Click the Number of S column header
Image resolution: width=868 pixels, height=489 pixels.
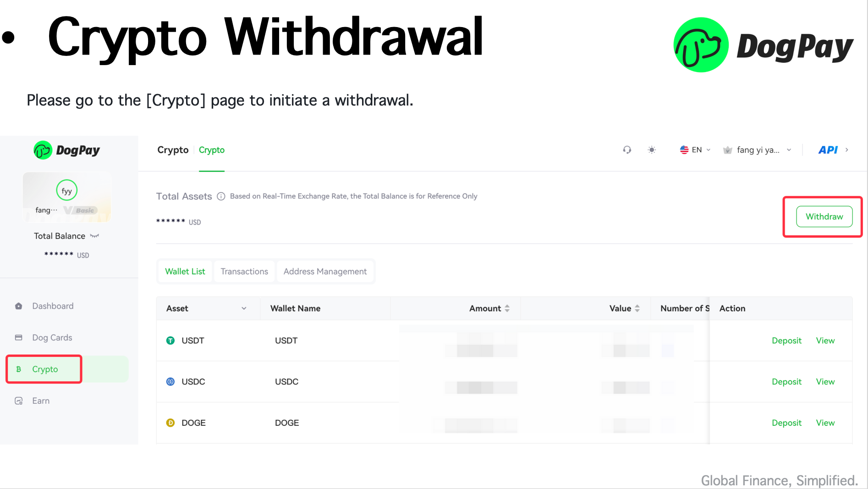coord(685,309)
